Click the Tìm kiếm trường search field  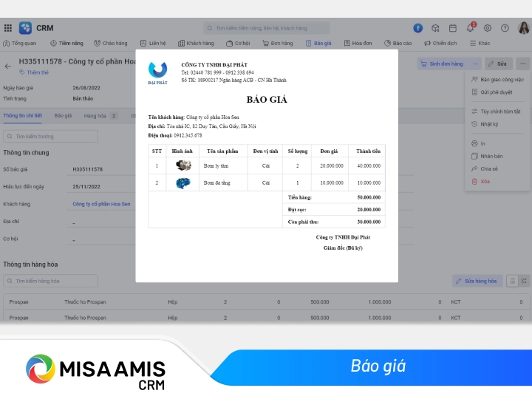coord(50,137)
